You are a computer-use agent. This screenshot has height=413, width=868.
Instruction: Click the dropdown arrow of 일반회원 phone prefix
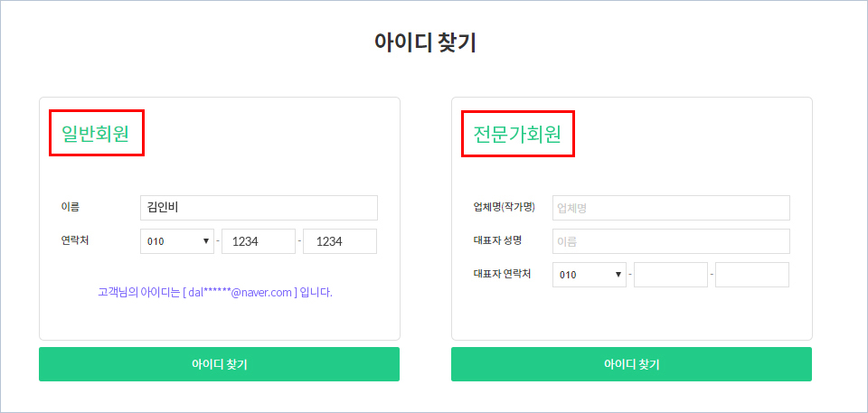[206, 241]
